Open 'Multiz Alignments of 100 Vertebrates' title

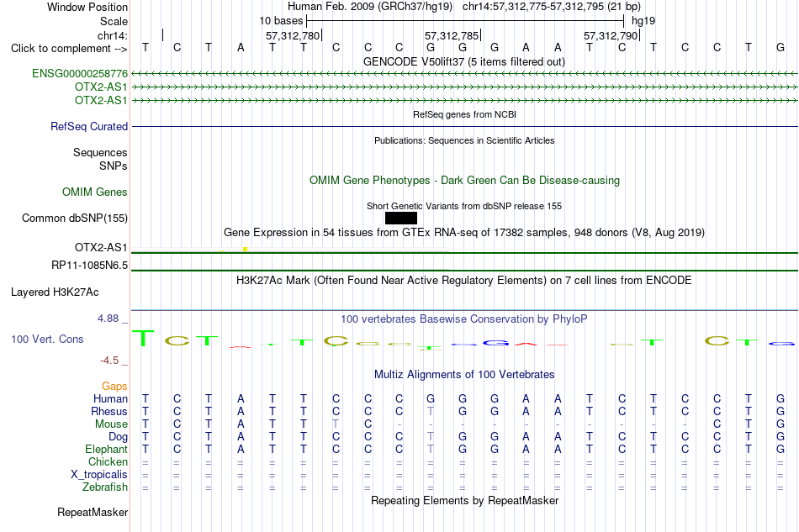click(x=464, y=375)
